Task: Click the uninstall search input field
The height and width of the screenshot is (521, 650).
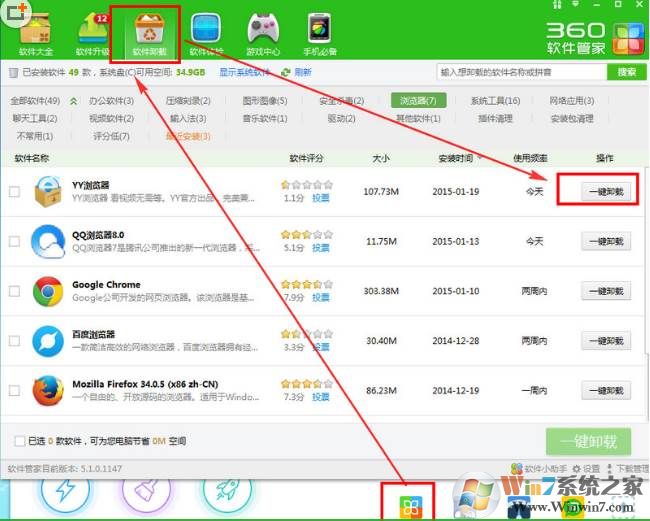Action: coord(520,72)
